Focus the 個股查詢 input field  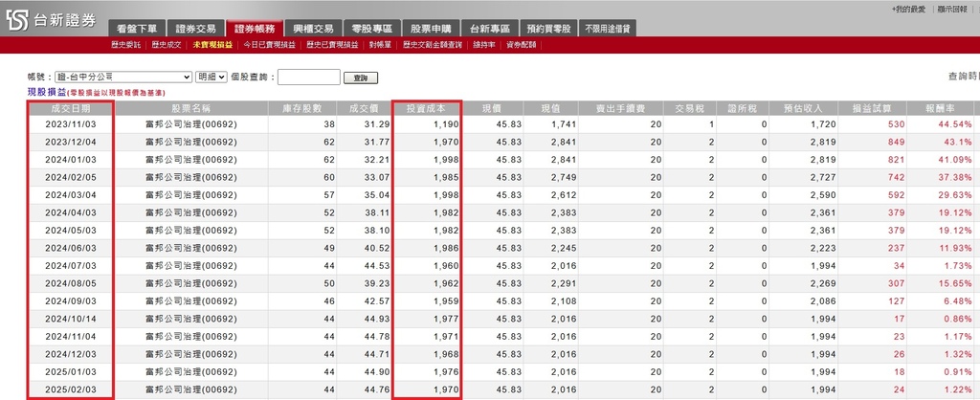[x=309, y=77]
